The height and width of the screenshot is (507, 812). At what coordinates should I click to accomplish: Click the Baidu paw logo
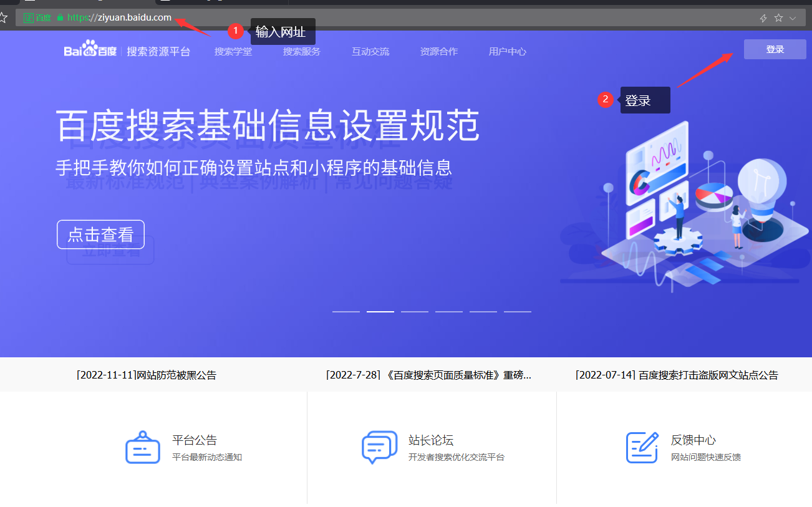point(90,49)
